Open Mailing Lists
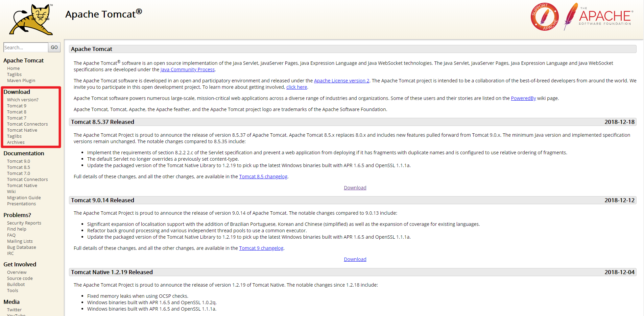644x316 pixels. pyautogui.click(x=20, y=241)
